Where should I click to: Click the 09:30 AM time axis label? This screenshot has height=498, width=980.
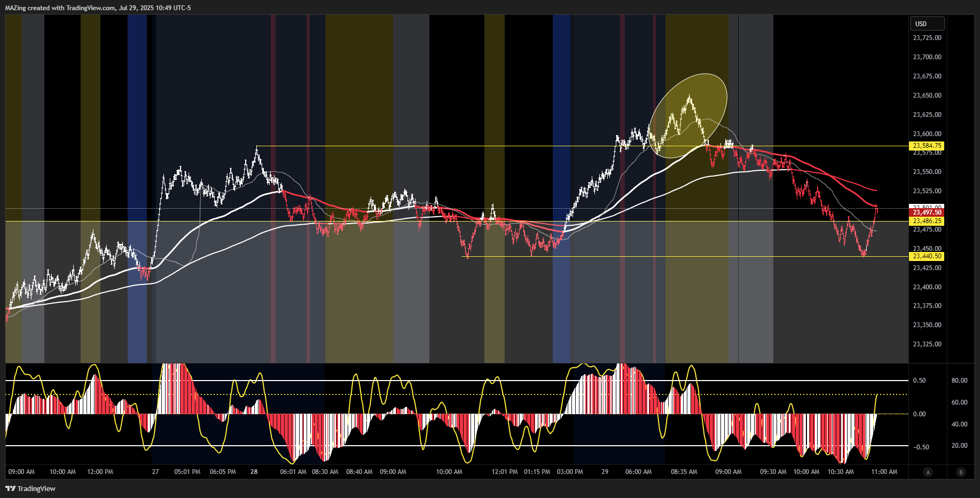click(773, 472)
